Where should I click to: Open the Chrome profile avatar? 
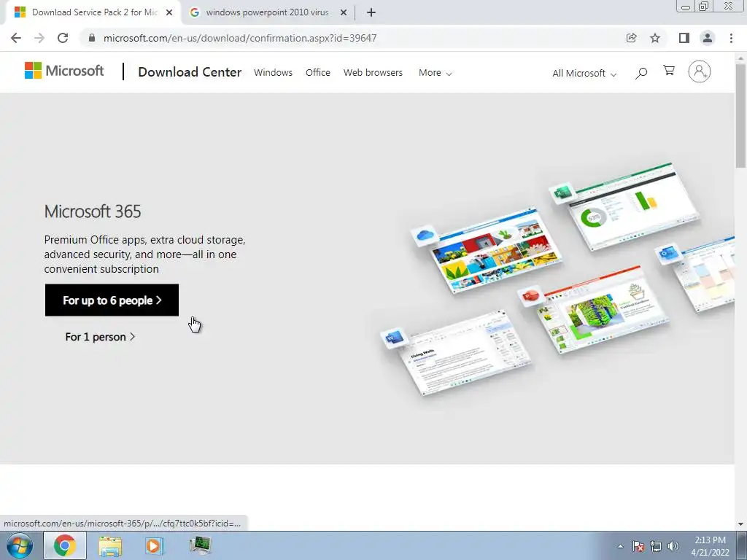[x=708, y=38]
